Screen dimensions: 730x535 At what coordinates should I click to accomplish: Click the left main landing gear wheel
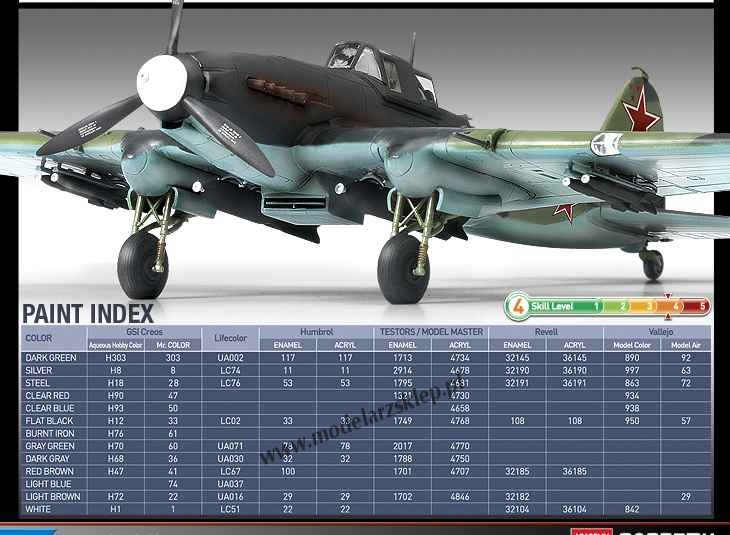[142, 266]
